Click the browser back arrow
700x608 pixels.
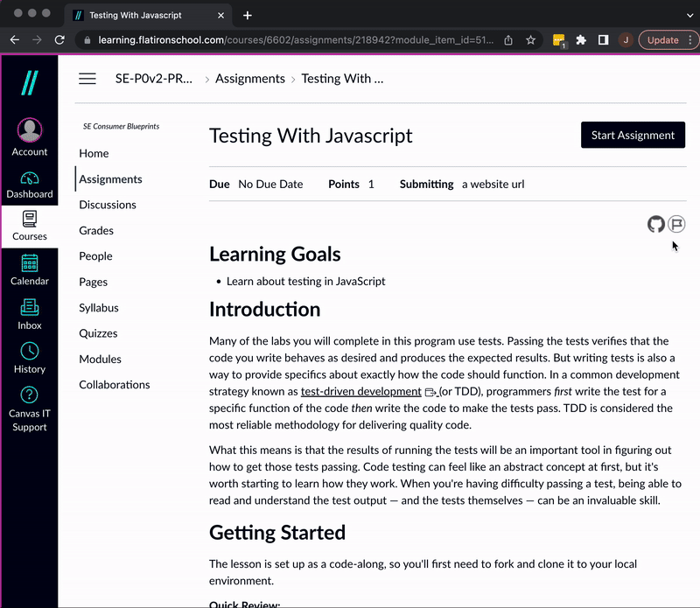coord(15,40)
